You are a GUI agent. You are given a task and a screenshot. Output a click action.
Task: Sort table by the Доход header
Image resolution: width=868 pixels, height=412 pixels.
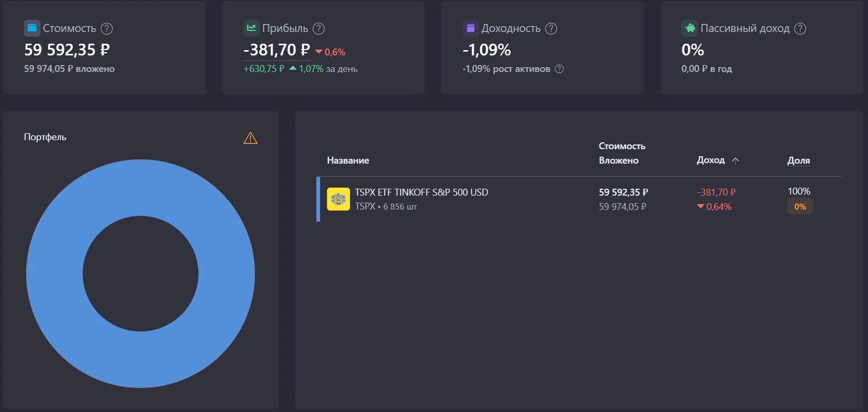coord(711,160)
